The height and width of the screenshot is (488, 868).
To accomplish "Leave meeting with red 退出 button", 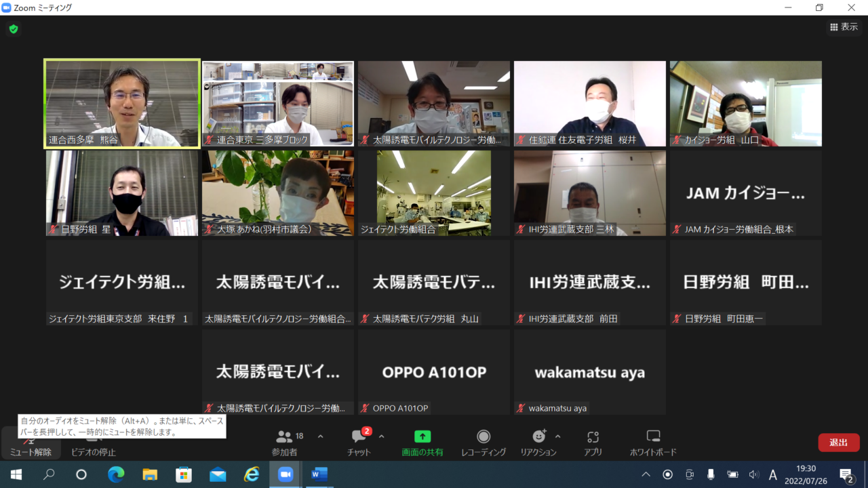I will [839, 443].
